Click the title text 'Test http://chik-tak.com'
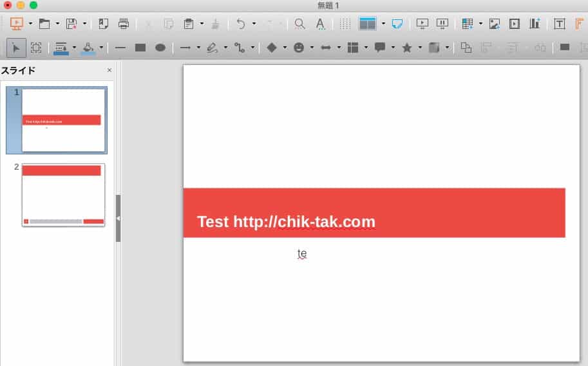Viewport: 588px width, 366px height. tap(286, 222)
